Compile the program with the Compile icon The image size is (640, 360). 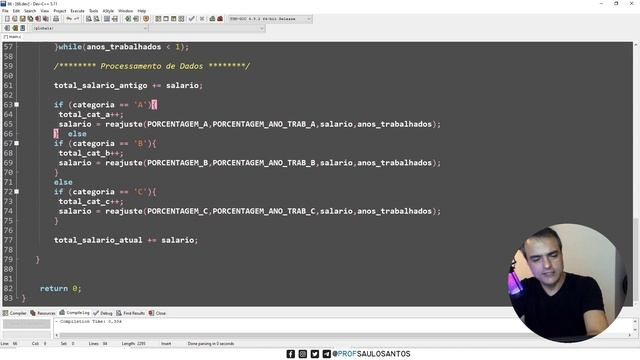[158, 19]
